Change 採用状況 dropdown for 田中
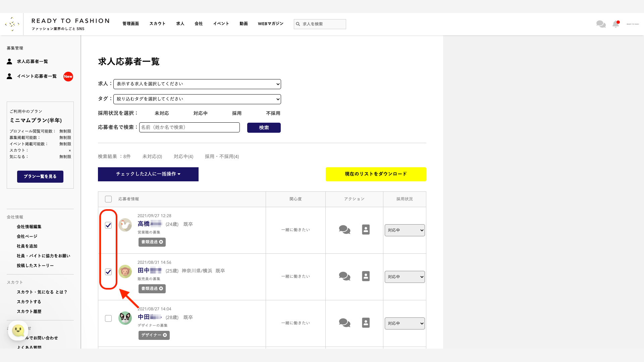The height and width of the screenshot is (362, 644). point(405,277)
